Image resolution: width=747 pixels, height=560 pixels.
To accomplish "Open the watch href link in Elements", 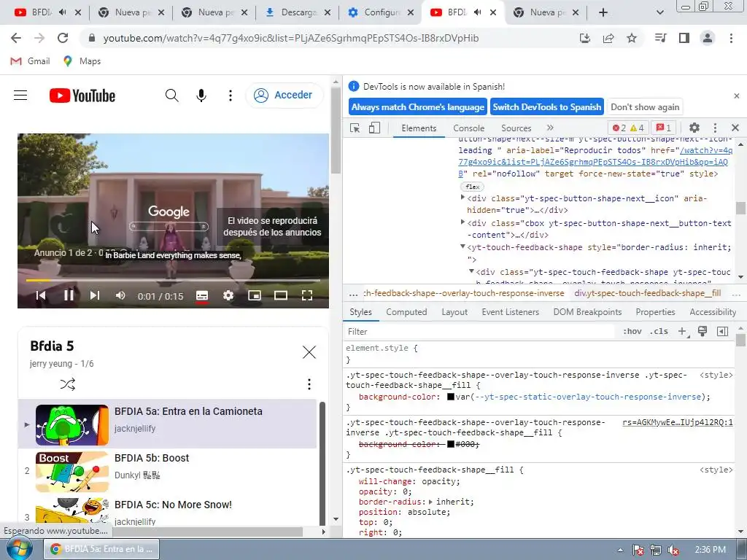I will click(x=595, y=162).
